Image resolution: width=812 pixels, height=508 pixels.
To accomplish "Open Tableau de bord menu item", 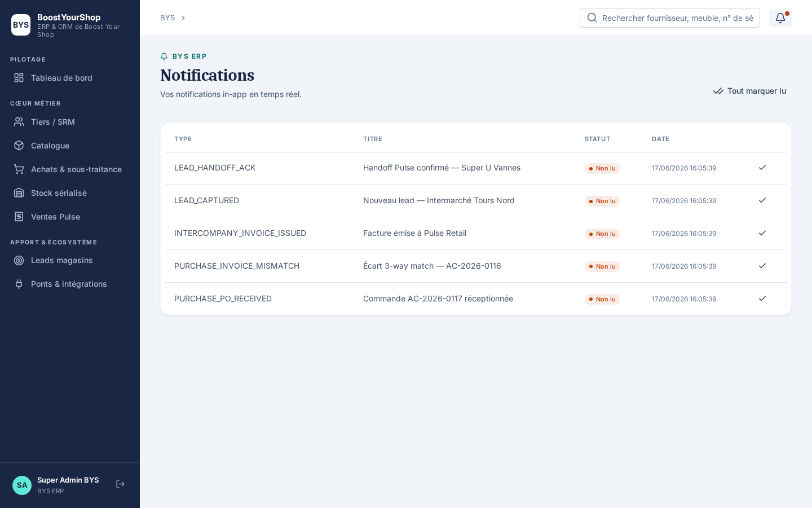I will click(70, 78).
